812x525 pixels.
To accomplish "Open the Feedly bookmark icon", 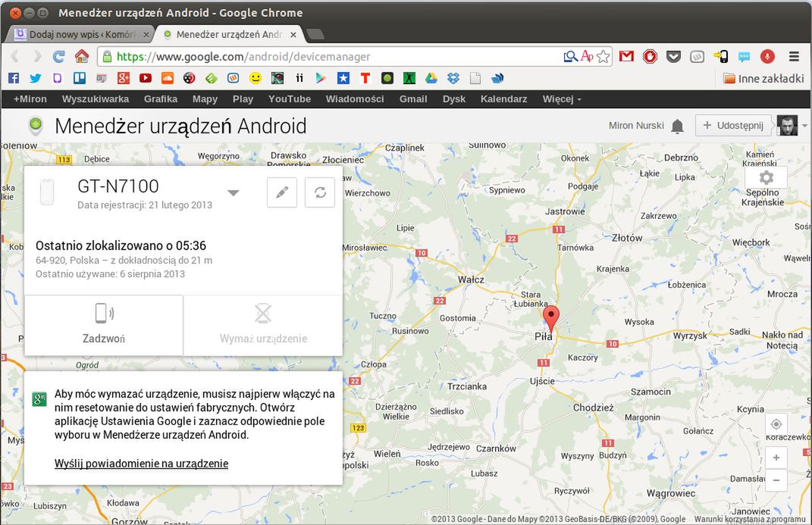I will 212,78.
